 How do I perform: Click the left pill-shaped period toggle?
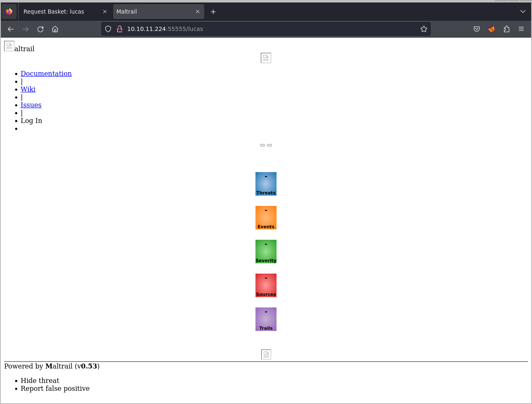click(x=262, y=145)
